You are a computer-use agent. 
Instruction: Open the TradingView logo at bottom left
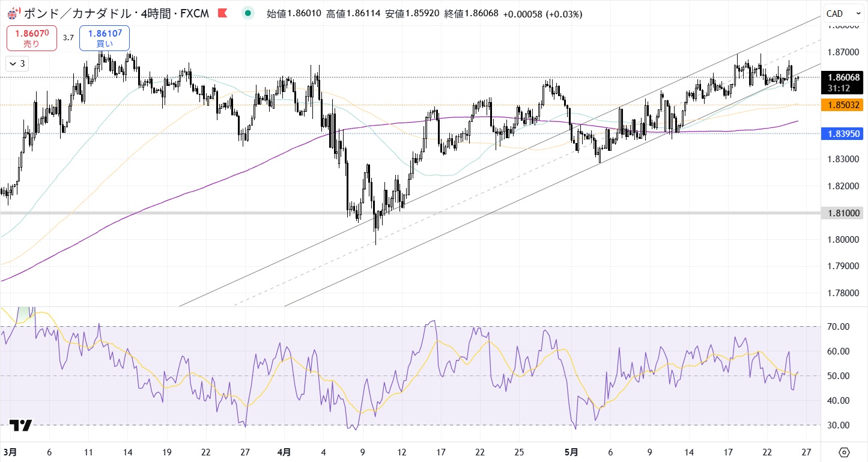20,425
